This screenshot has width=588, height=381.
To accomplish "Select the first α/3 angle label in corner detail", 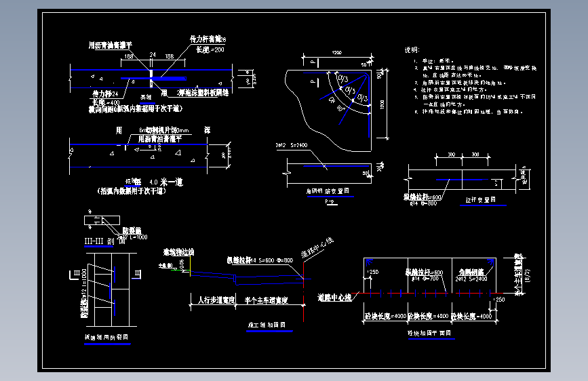I will tap(342, 79).
